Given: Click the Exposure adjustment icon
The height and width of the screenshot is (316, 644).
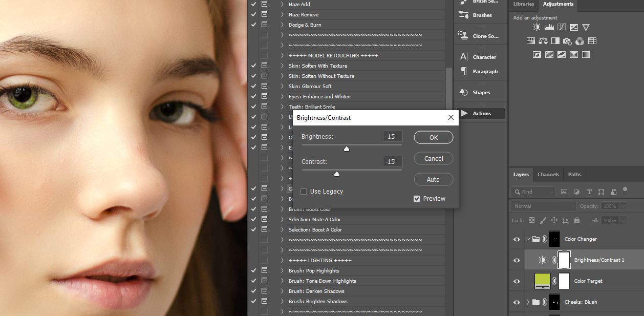Looking at the screenshot, I should point(574,27).
